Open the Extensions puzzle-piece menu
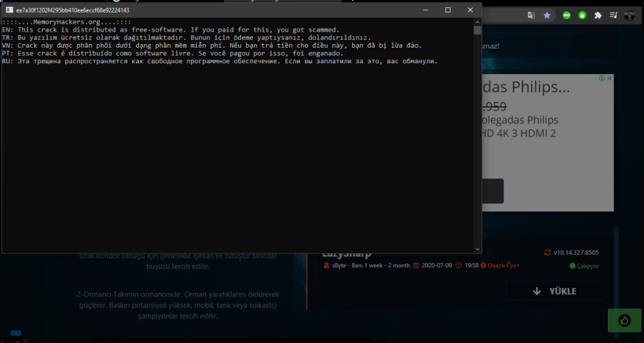Viewport: 644px width, 343px height. tap(598, 15)
